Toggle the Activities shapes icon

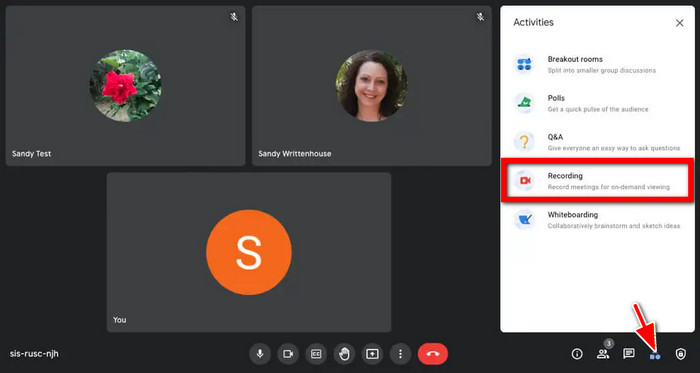click(x=654, y=356)
